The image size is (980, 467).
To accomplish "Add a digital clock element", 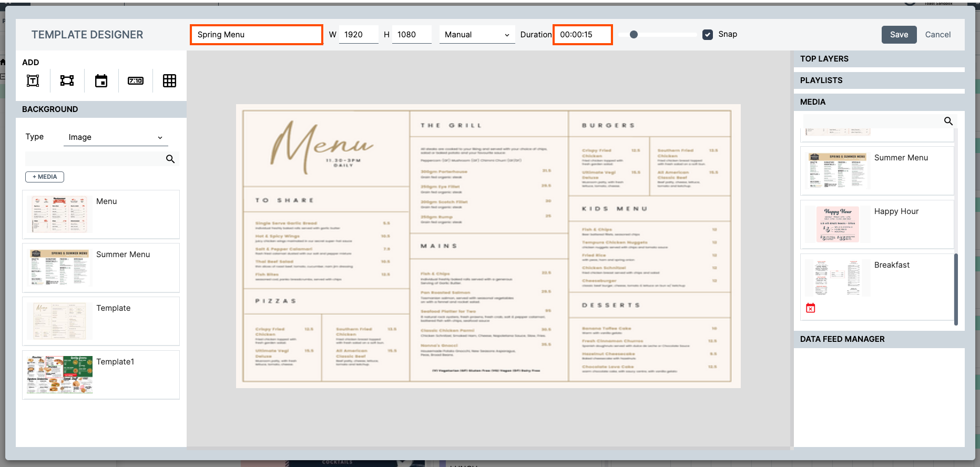I will [x=136, y=80].
